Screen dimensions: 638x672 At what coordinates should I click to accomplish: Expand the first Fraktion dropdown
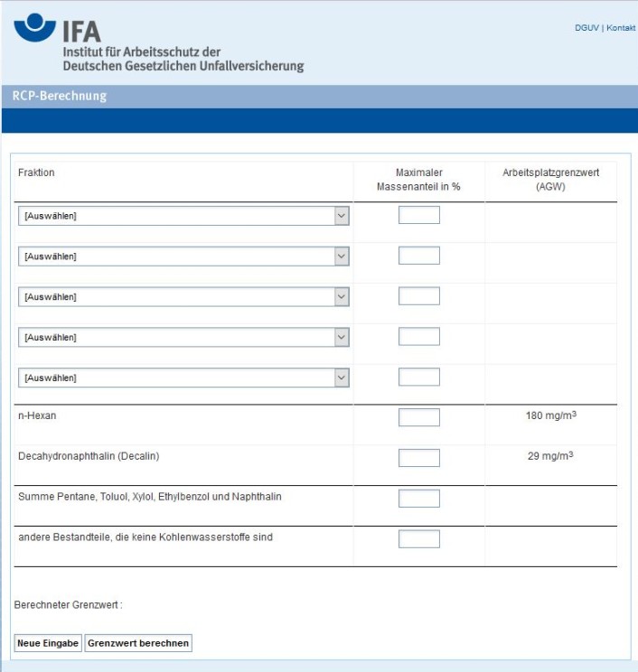coord(183,216)
